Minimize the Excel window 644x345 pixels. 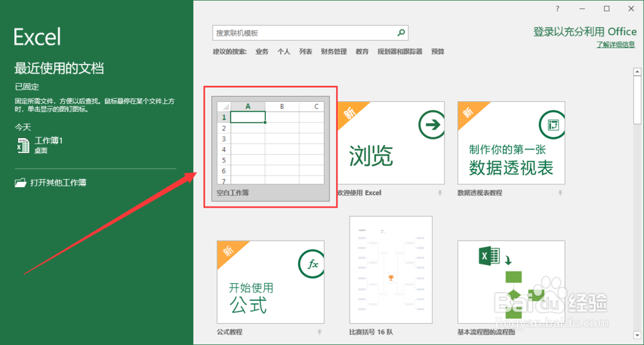pyautogui.click(x=582, y=8)
